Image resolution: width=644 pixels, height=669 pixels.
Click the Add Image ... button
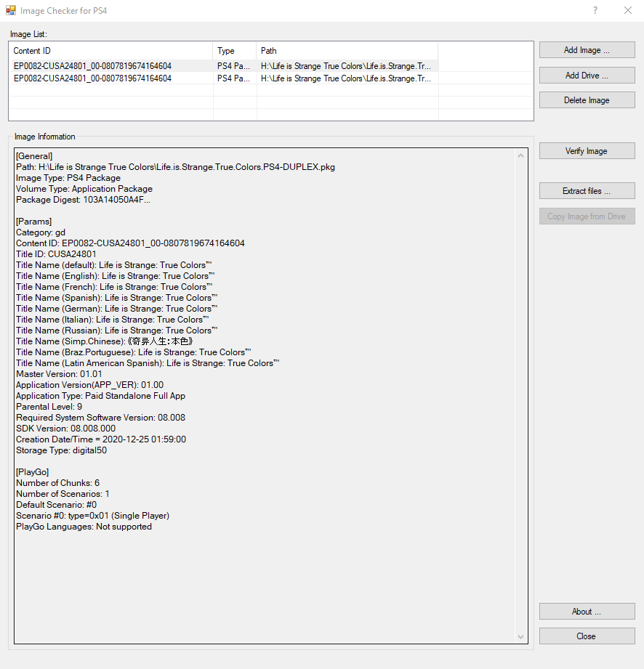click(587, 50)
